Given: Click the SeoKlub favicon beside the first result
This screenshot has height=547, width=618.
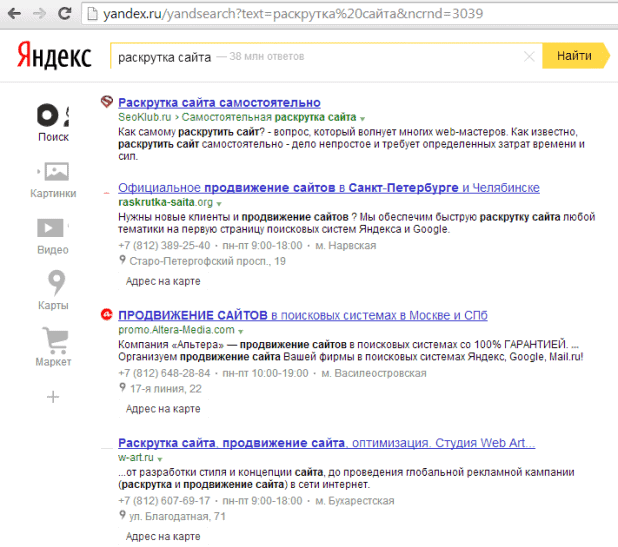Looking at the screenshot, I should tap(106, 102).
